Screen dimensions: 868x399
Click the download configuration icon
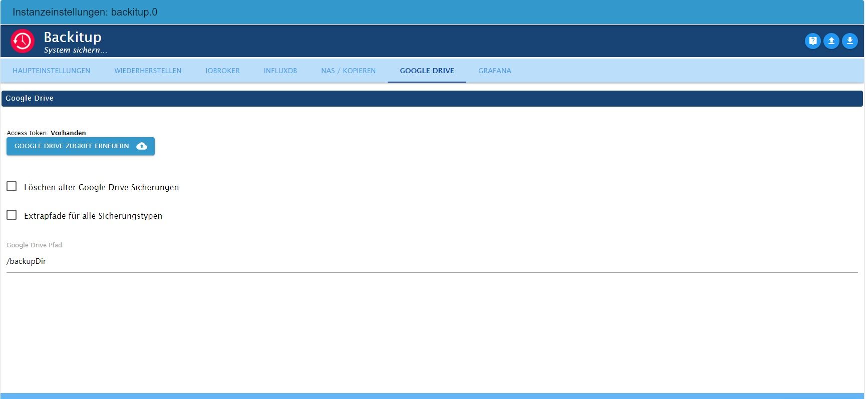pyautogui.click(x=849, y=41)
